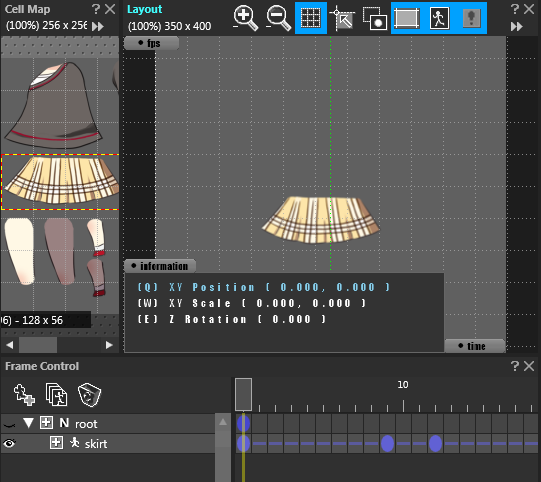This screenshot has width=541, height=482.
Task: Select Z Rotation (E) line in information
Action: coord(232,319)
